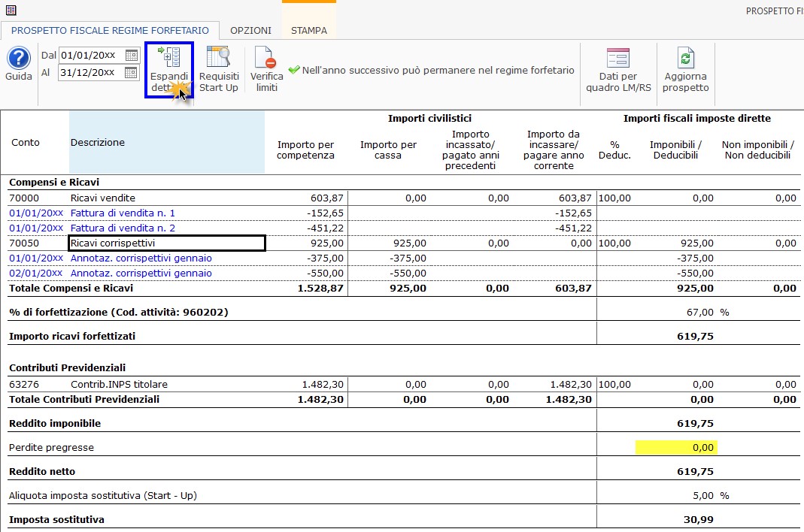The image size is (804, 532).
Task: Select the Ricavi corrispettivi description cell
Action: click(x=167, y=243)
